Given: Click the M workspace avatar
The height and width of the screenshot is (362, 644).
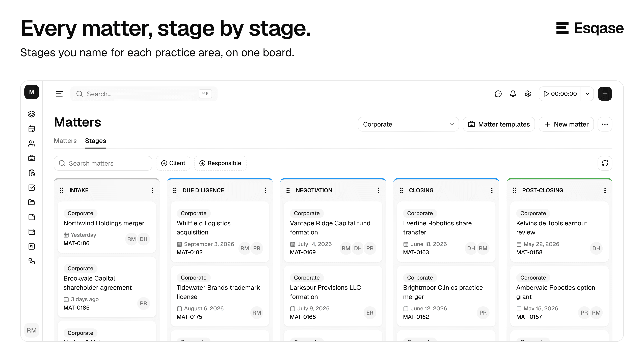Looking at the screenshot, I should click(32, 92).
